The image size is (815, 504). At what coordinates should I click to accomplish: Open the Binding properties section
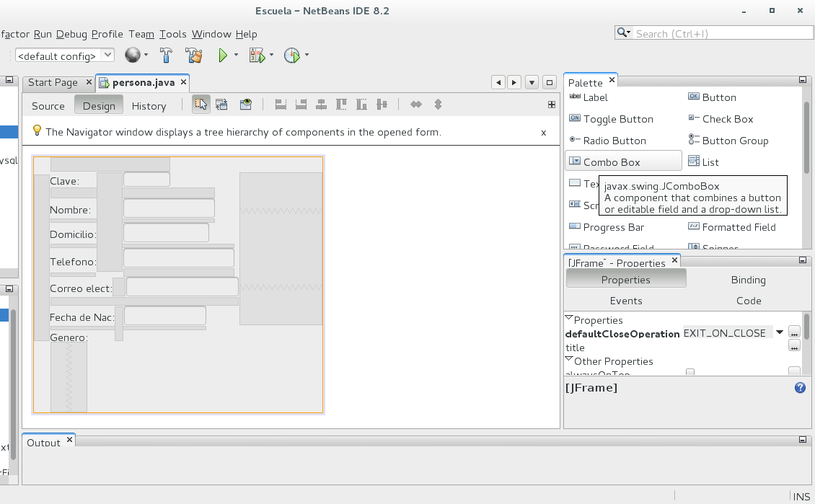pos(748,280)
